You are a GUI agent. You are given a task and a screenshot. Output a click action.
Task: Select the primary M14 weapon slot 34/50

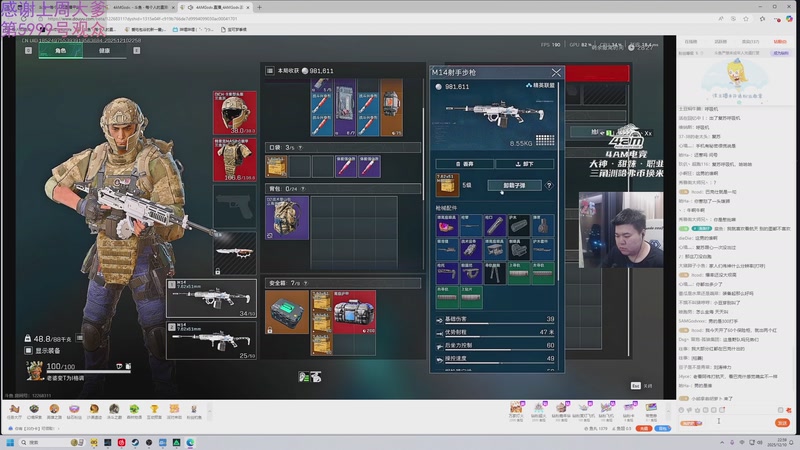[x=211, y=298]
